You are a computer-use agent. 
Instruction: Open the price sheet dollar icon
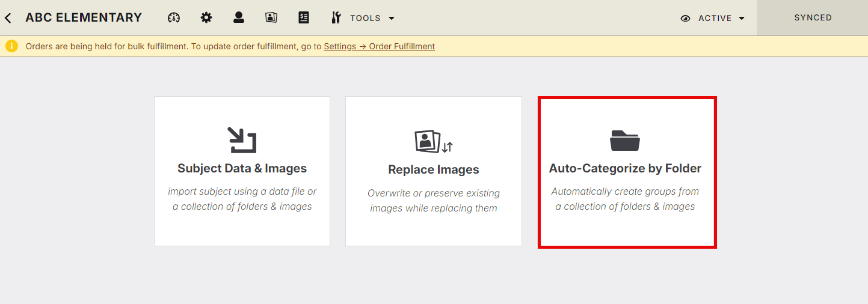point(304,18)
